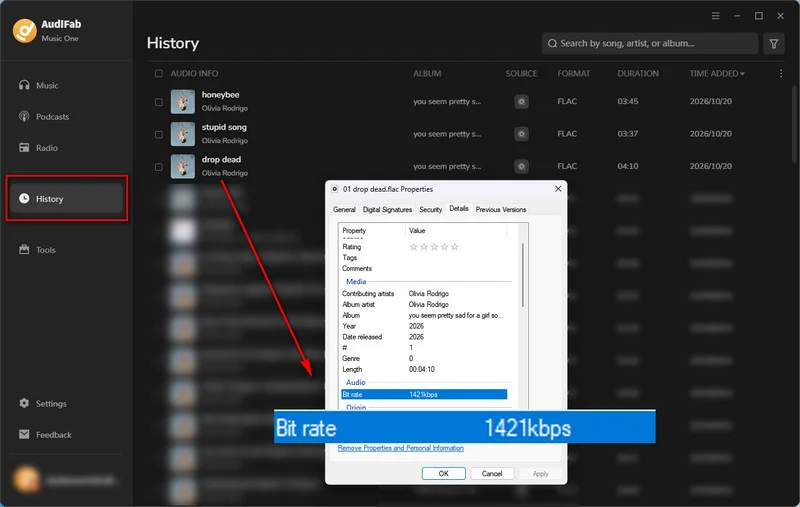The height and width of the screenshot is (507, 800).
Task: Click the source icon for honeybee
Action: coord(521,102)
